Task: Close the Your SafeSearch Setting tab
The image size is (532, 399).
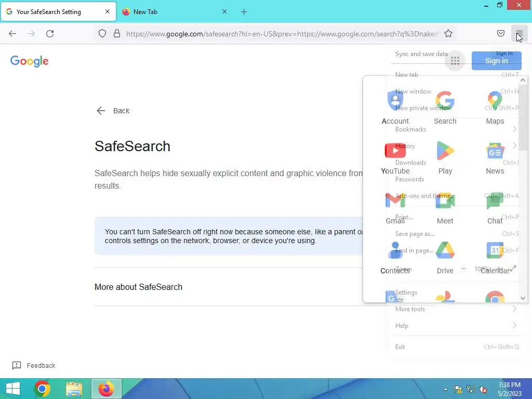Action: pyautogui.click(x=108, y=11)
